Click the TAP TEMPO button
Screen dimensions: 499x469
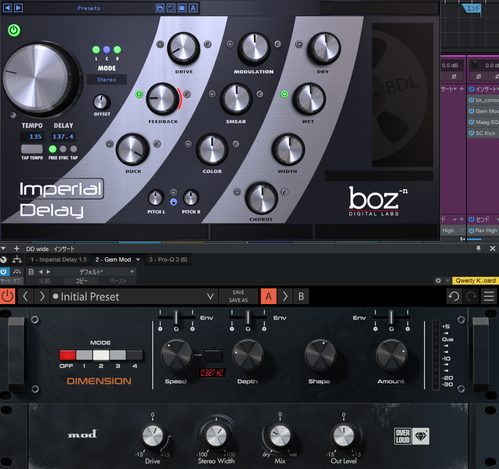[32, 149]
